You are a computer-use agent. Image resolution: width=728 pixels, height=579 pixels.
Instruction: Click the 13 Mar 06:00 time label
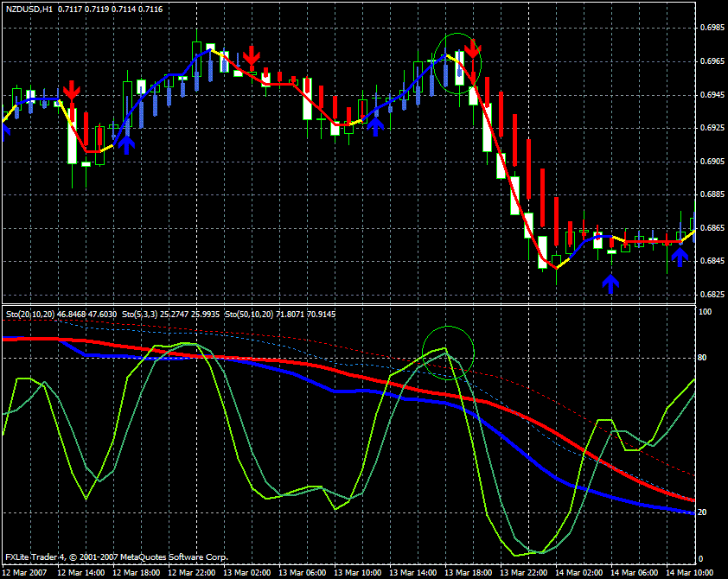click(x=303, y=572)
